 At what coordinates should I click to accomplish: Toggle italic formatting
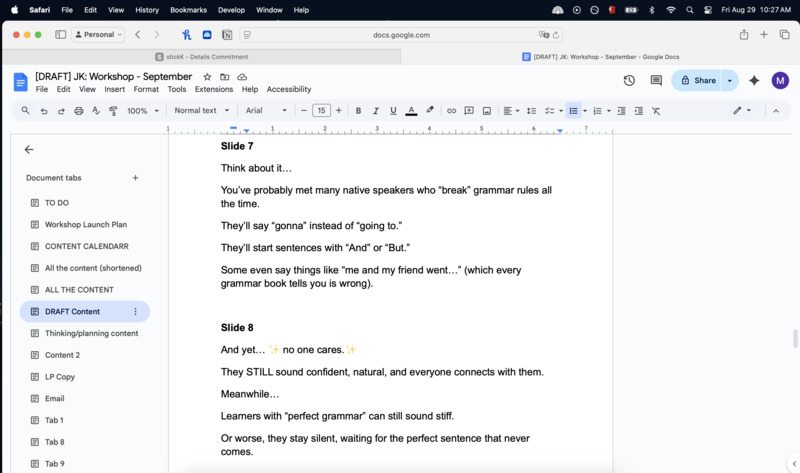click(x=376, y=111)
